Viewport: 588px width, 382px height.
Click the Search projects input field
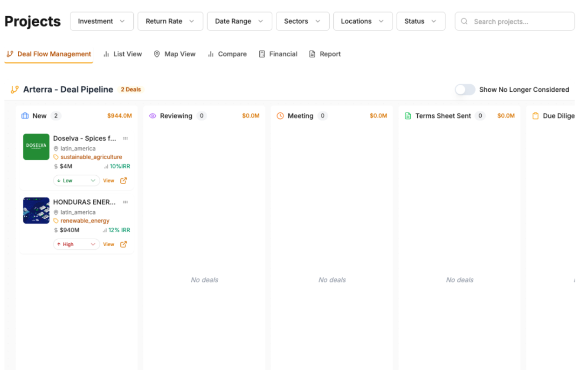[515, 21]
